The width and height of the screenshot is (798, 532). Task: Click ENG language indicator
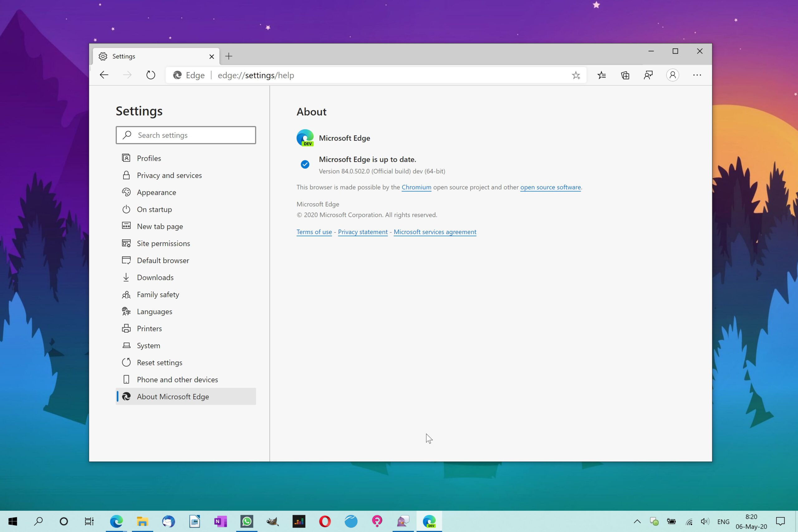(x=723, y=521)
